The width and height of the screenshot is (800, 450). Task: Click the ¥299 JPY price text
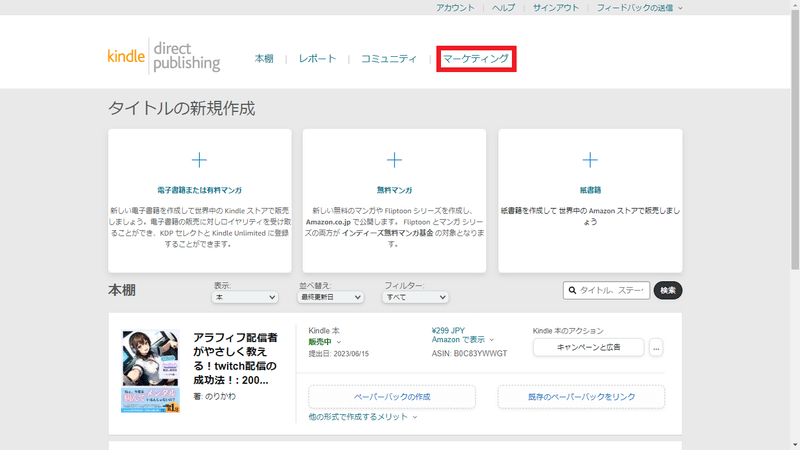(448, 331)
